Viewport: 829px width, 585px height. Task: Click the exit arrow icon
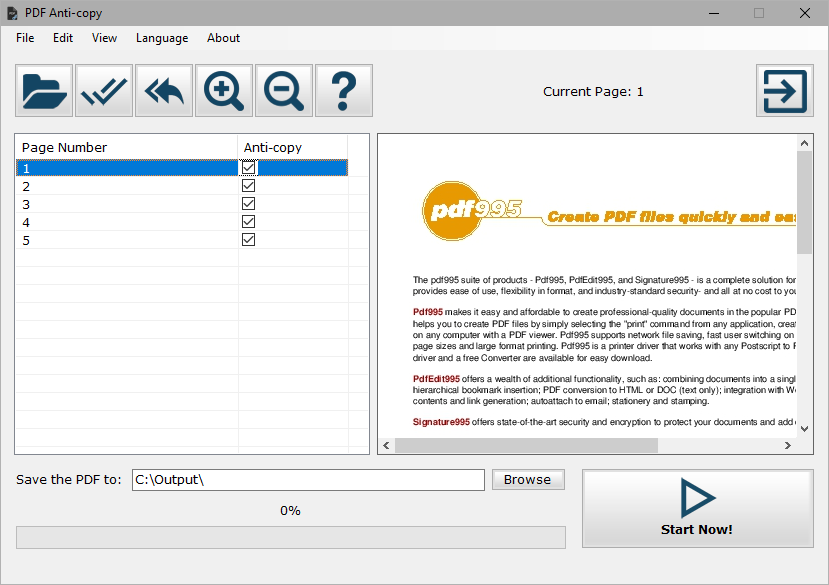click(785, 91)
